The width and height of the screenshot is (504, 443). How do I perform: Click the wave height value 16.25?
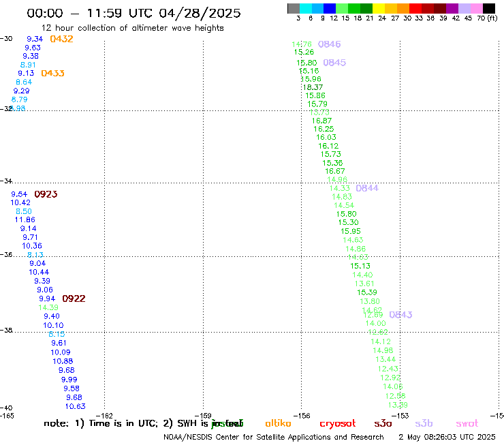(324, 129)
